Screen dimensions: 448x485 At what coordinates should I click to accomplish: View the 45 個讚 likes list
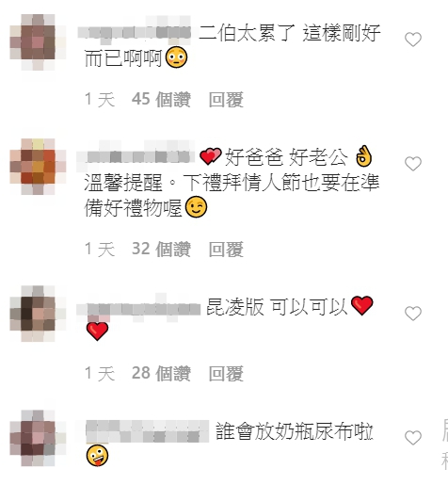161,100
